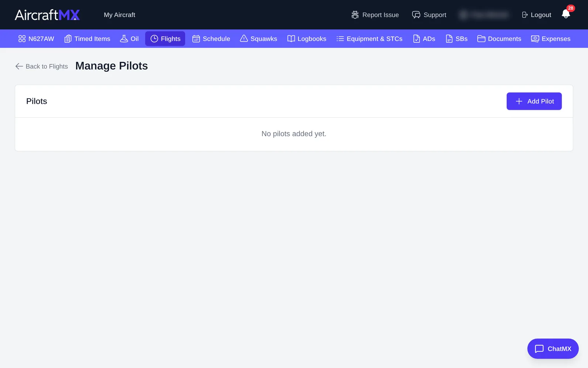Viewport: 588px width, 368px height.
Task: Click the Timed Items clipboard icon
Action: pos(68,39)
